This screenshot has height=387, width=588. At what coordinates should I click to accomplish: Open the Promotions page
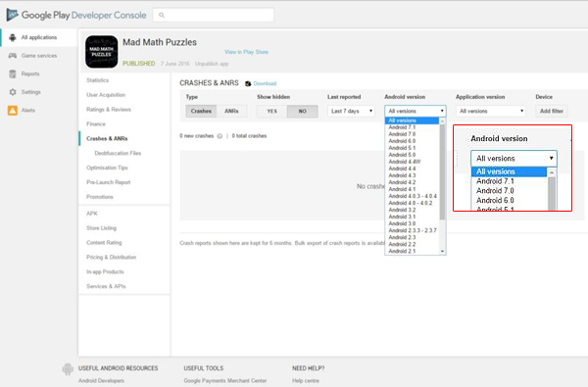[99, 197]
